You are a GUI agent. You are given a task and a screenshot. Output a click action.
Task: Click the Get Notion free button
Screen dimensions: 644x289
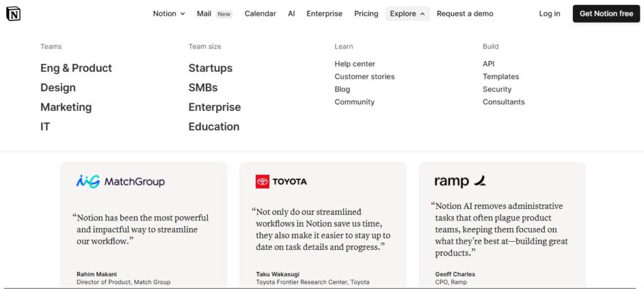tap(606, 14)
